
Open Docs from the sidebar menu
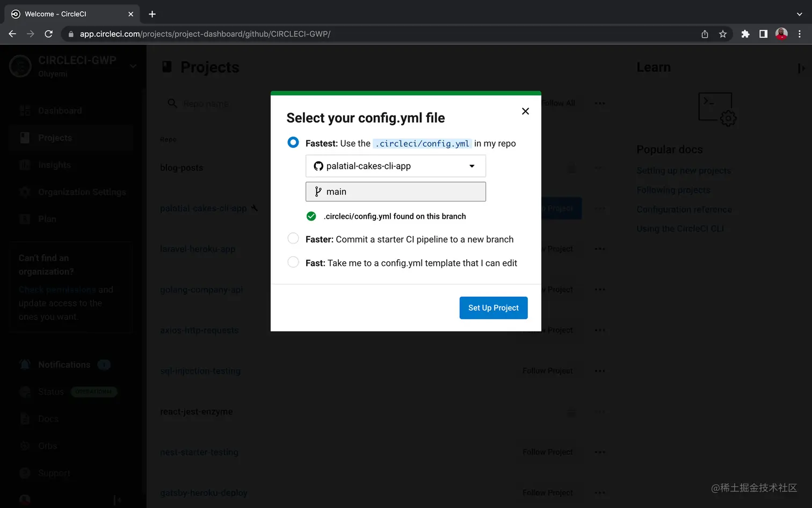(48, 418)
